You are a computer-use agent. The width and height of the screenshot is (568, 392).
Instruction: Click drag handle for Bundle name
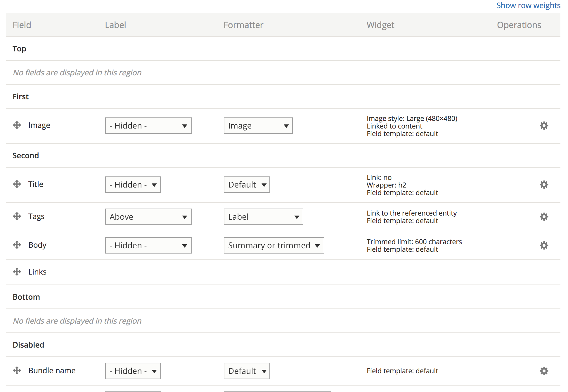pyautogui.click(x=17, y=371)
